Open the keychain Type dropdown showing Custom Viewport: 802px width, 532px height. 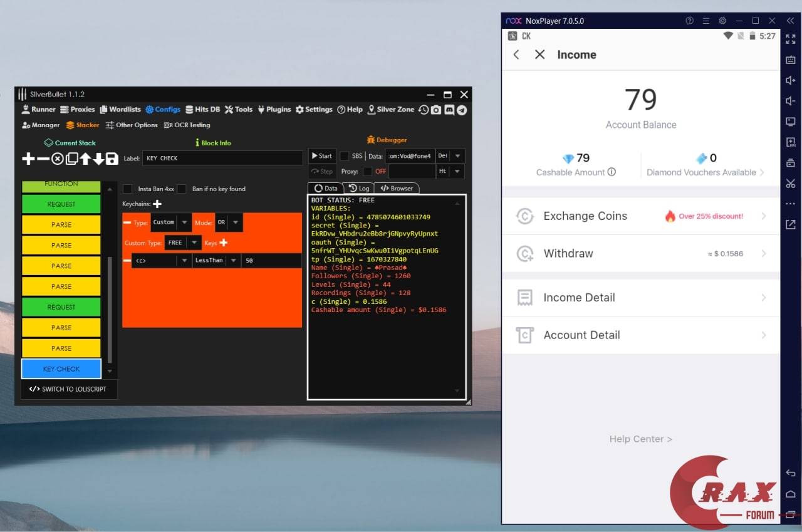(171, 222)
